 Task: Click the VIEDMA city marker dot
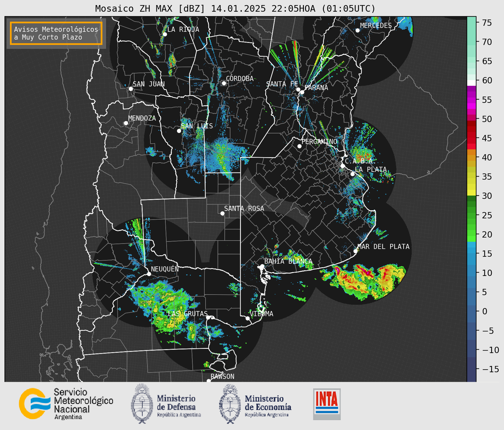247,318
